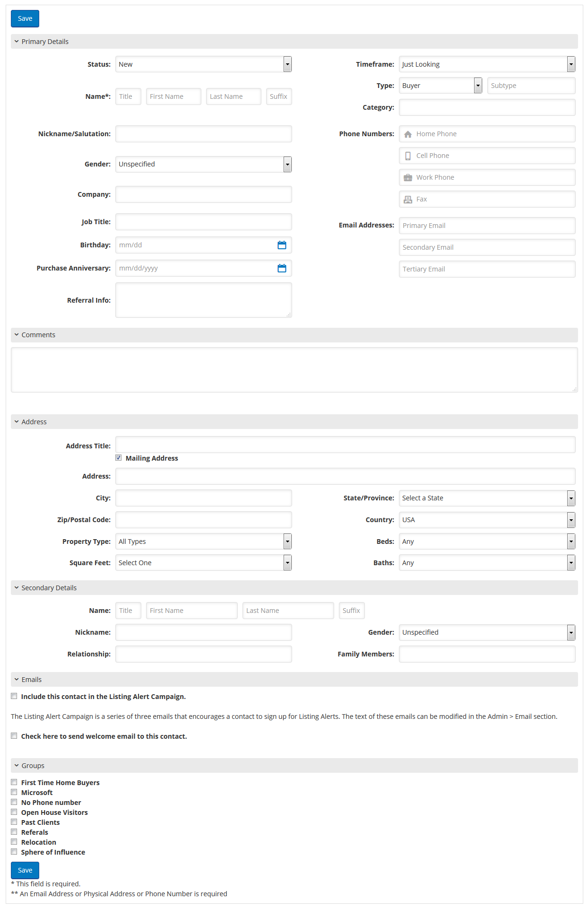Open the State/Province dropdown
588x909 pixels.
487,498
